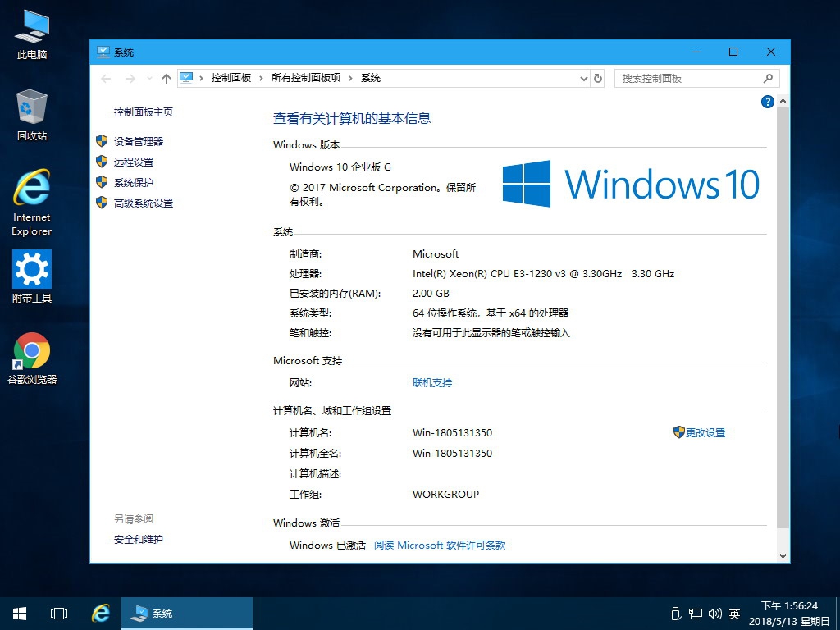Open 此电脑 desktop icon
This screenshot has width=840, height=630.
32,34
